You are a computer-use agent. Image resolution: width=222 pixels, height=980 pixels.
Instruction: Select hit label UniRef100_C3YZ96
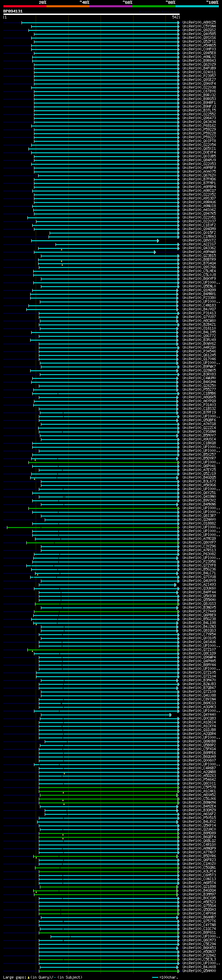click(199, 546)
